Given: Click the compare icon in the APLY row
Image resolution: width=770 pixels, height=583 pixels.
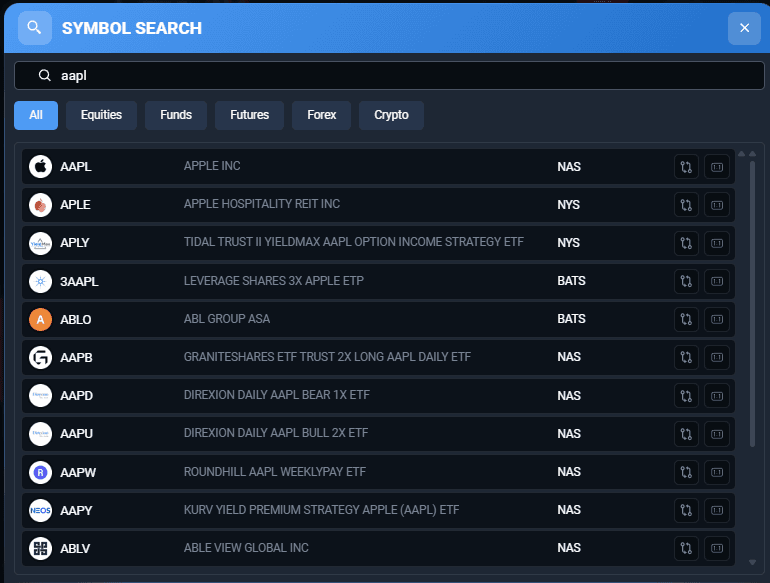Looking at the screenshot, I should click(686, 243).
